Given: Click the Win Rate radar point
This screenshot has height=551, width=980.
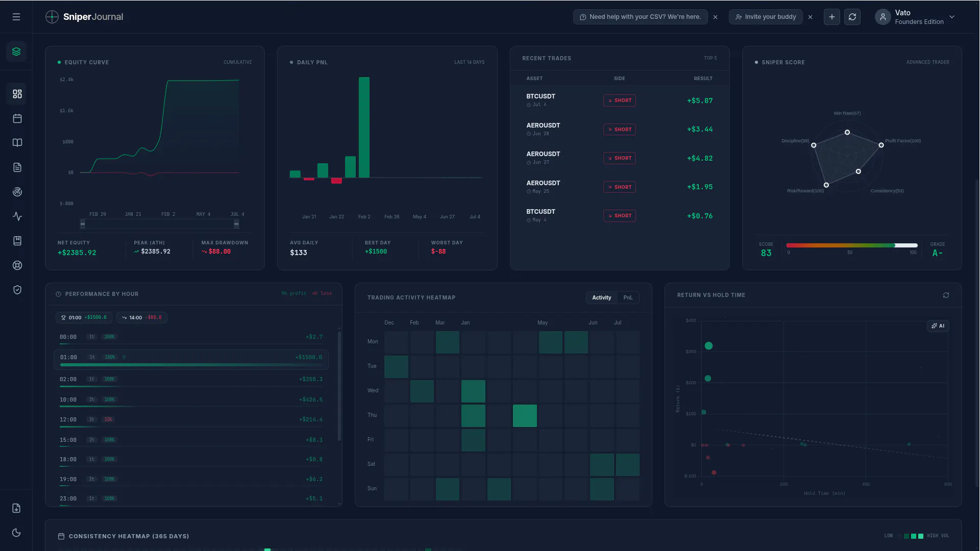Looking at the screenshot, I should click(x=847, y=133).
